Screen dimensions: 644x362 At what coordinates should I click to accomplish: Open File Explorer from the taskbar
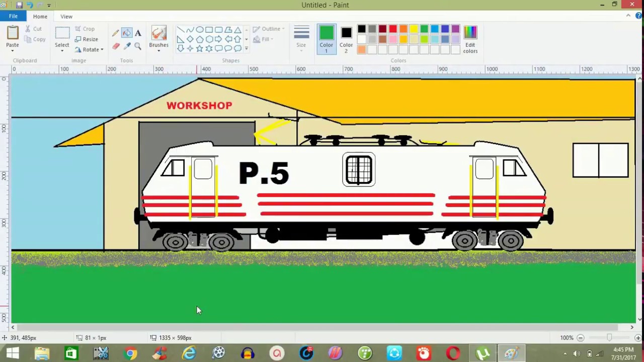click(42, 353)
